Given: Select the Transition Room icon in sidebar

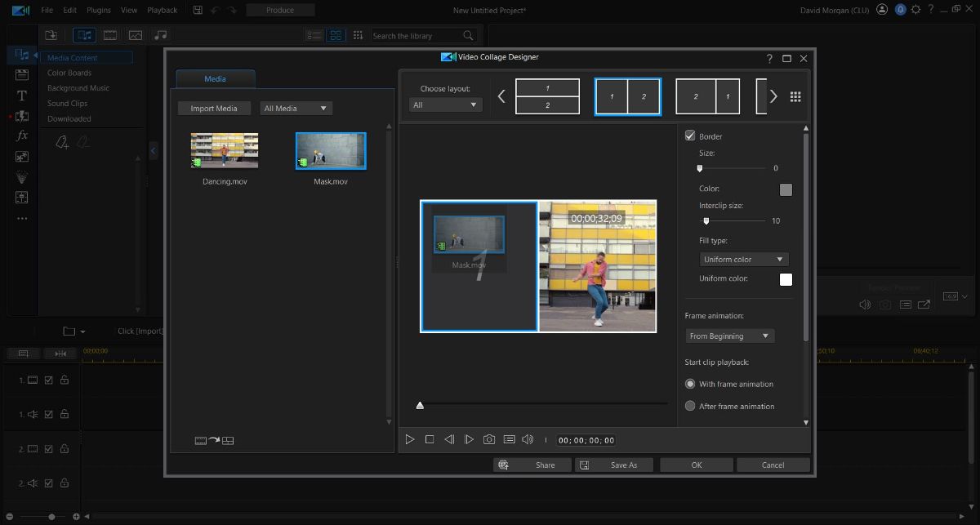Looking at the screenshot, I should [x=20, y=116].
